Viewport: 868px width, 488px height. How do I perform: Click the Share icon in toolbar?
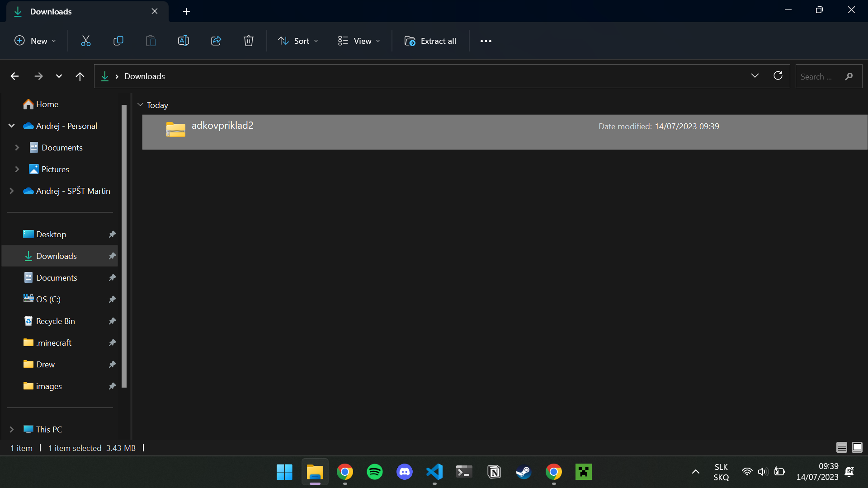point(216,41)
